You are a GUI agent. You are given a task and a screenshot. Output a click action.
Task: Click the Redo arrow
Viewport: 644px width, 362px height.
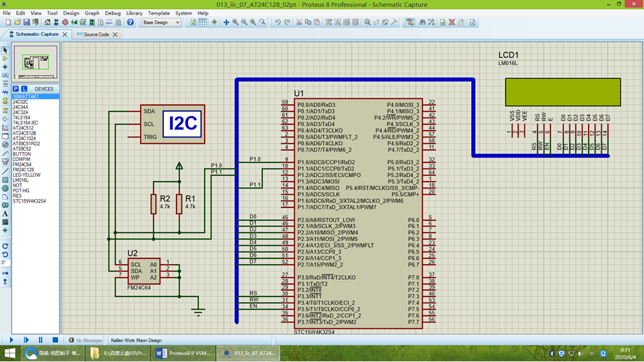286,22
